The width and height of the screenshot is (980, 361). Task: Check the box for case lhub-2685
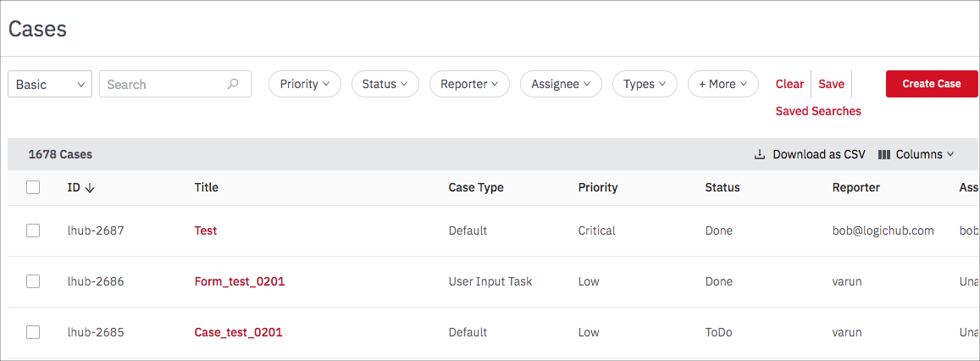point(33,332)
